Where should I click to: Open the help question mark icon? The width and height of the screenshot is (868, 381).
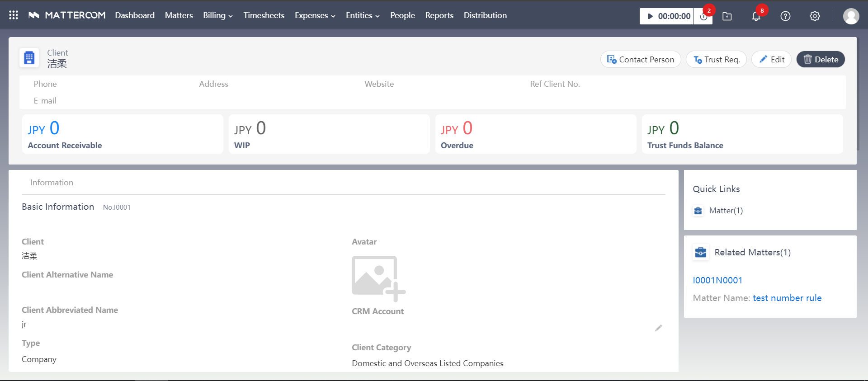click(785, 16)
